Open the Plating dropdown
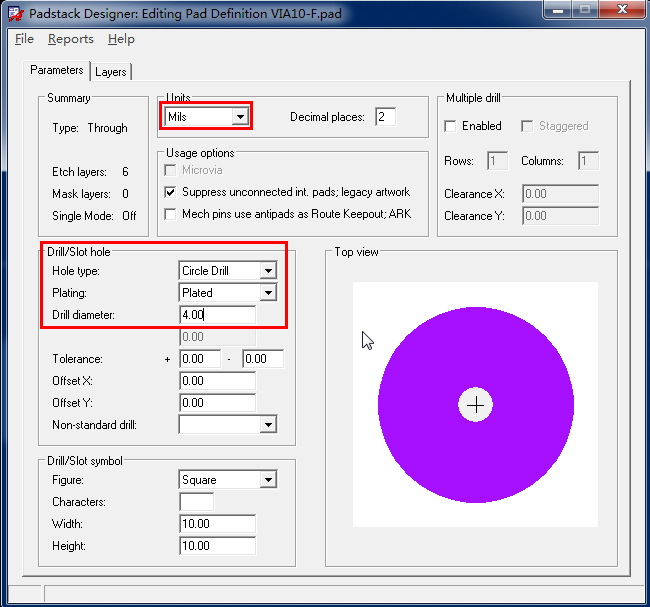This screenshot has height=607, width=650. click(x=228, y=293)
